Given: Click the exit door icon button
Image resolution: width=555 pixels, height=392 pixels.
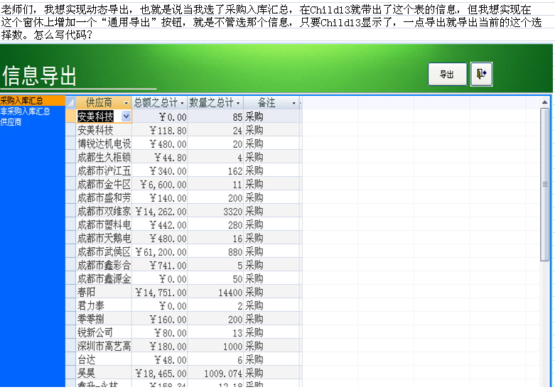Looking at the screenshot, I should [481, 74].
